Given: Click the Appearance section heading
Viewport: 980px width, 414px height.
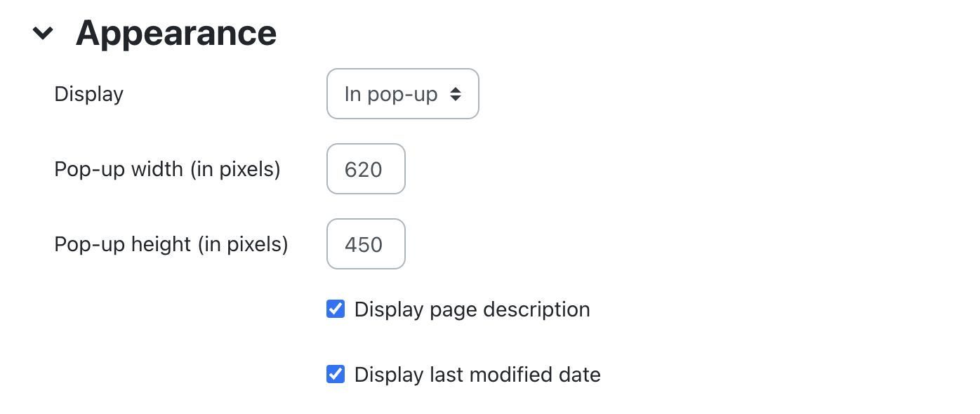Looking at the screenshot, I should (176, 33).
